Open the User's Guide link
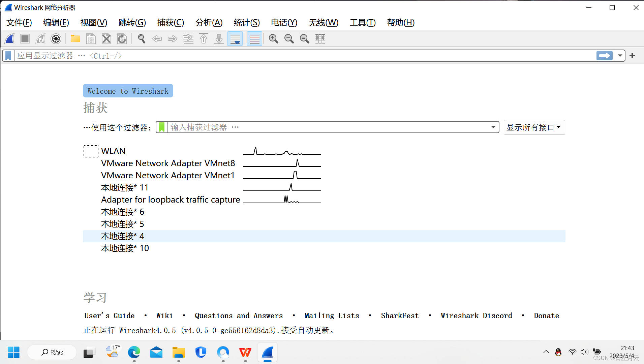The height and width of the screenshot is (364, 644). click(x=109, y=316)
